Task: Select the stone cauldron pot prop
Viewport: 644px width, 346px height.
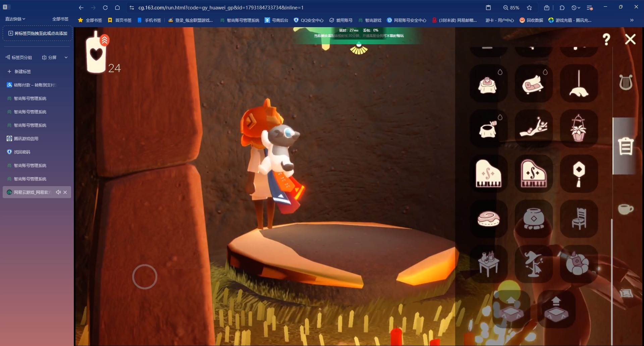Action: point(533,219)
